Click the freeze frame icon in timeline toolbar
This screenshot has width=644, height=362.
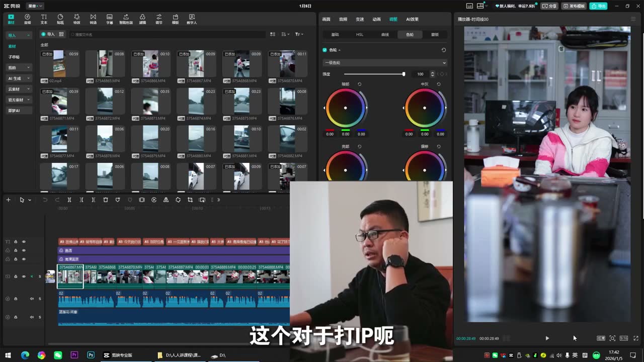coord(142,200)
